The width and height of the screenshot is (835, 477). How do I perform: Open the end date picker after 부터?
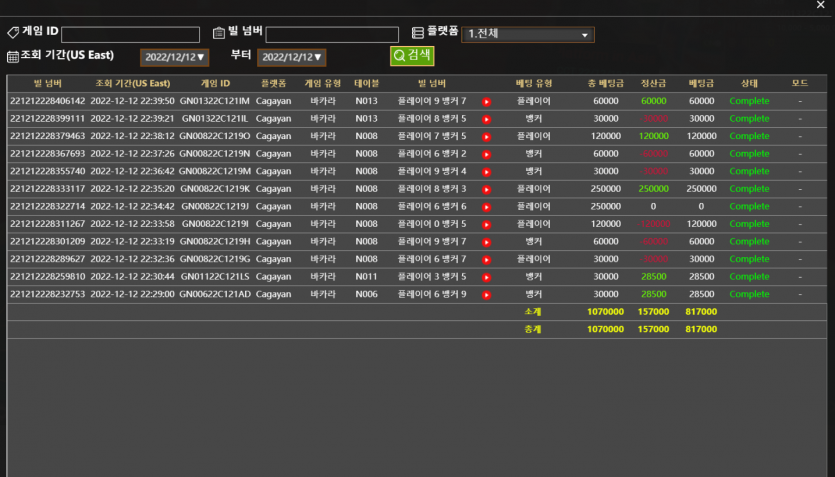[x=291, y=57]
